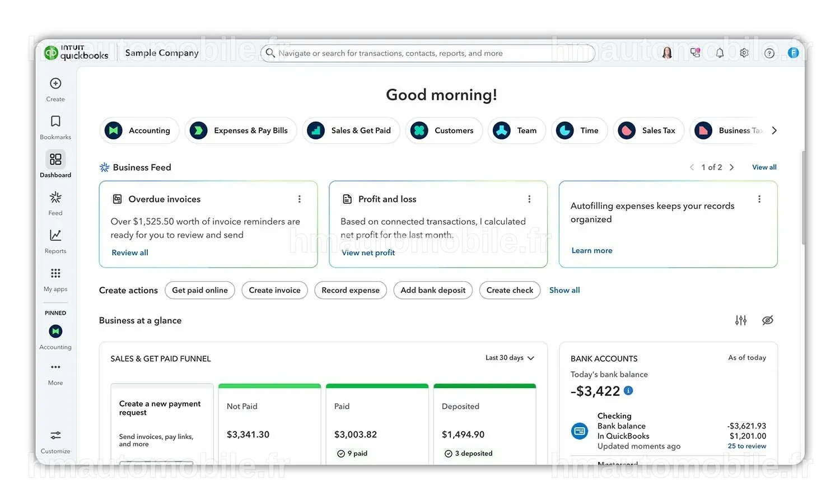Screen dimensions: 840x504
Task: Click Get paid online button
Action: (200, 290)
